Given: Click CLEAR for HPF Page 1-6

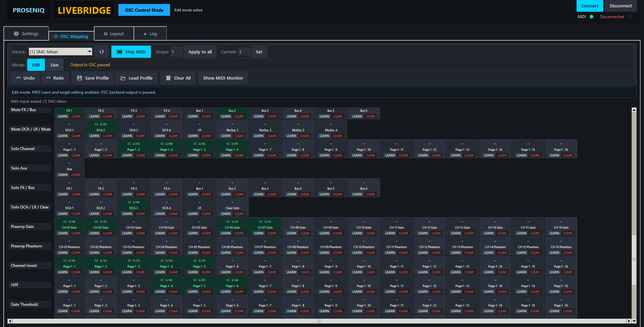Looking at the screenshot, I should click(x=239, y=292).
